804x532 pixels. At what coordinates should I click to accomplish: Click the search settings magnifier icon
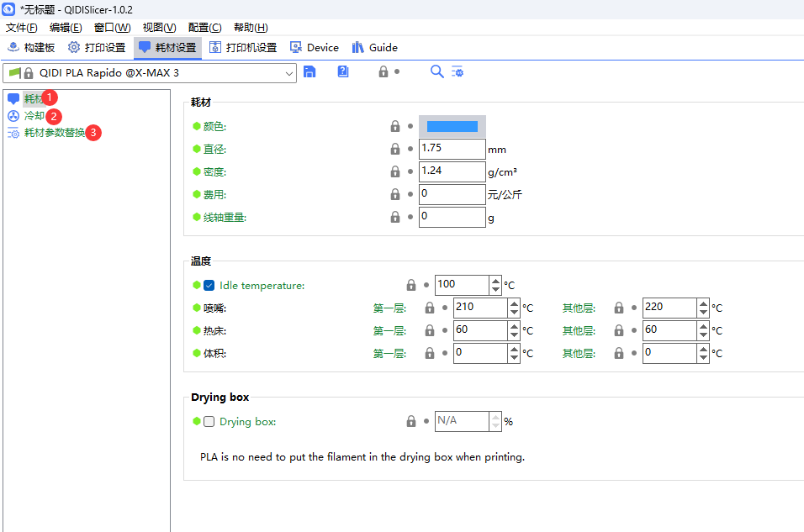click(436, 72)
